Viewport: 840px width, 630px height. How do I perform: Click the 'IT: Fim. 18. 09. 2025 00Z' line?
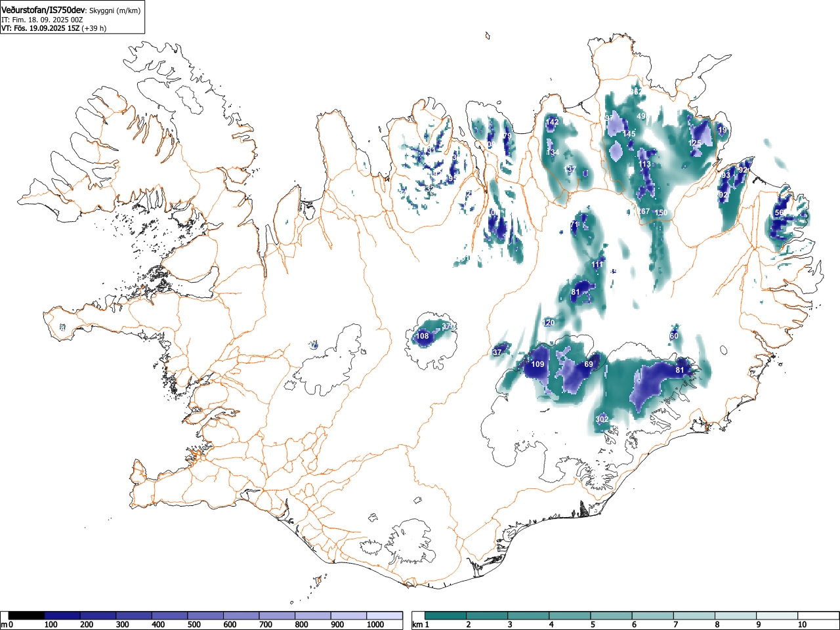click(42, 20)
